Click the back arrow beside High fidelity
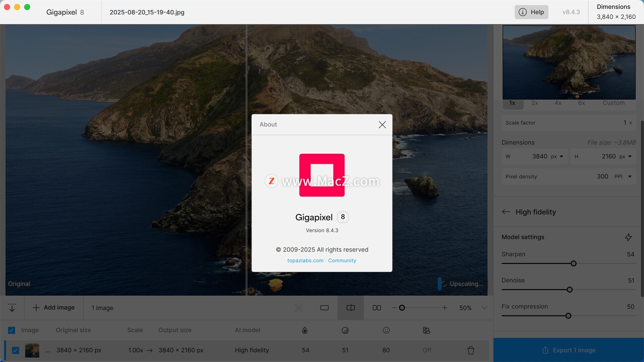644x362 pixels. (506, 212)
